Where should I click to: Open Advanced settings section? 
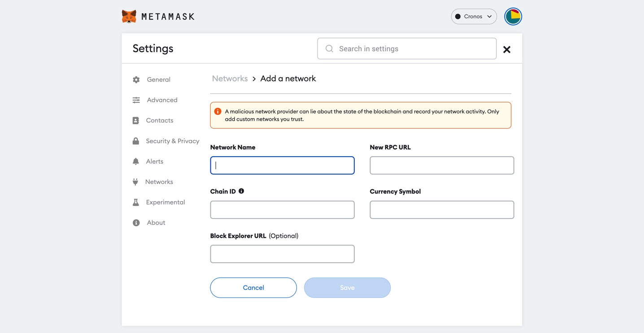162,100
